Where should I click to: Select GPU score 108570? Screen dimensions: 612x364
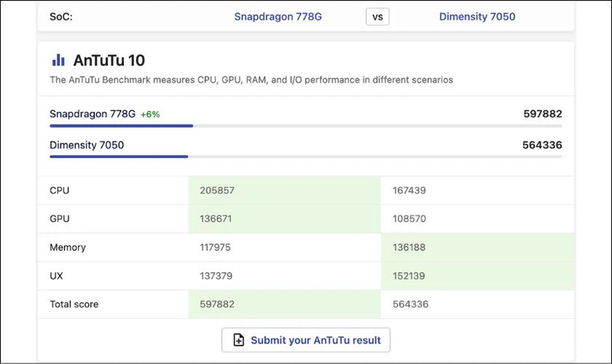tap(409, 219)
